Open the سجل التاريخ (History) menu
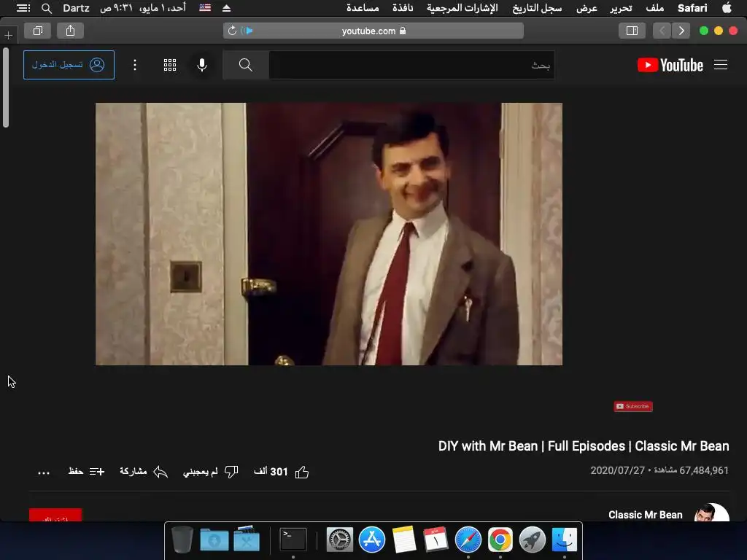The height and width of the screenshot is (560, 747). (x=537, y=7)
